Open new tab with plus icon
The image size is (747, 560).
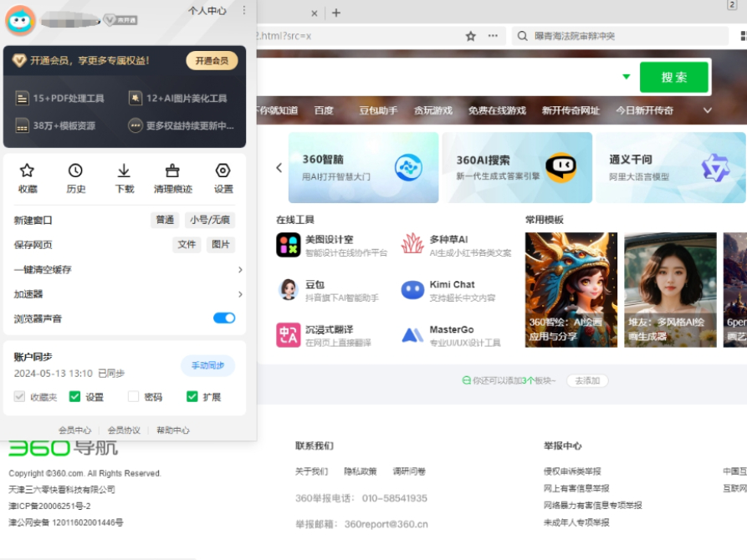coord(336,13)
